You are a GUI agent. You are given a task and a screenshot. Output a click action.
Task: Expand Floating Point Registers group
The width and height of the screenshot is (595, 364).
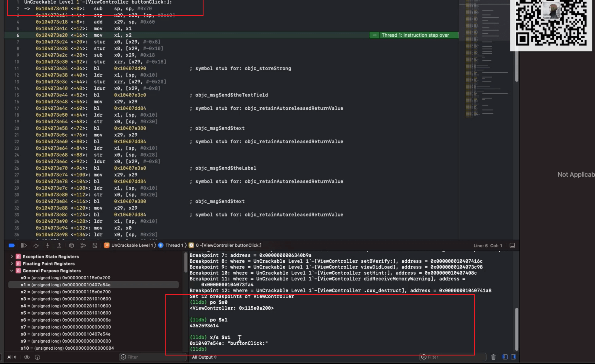[x=12, y=263]
